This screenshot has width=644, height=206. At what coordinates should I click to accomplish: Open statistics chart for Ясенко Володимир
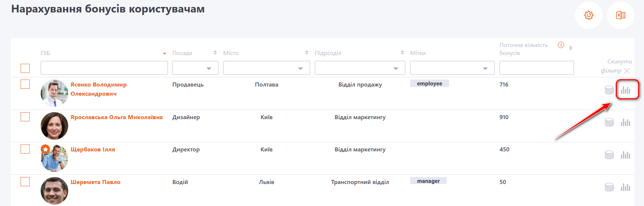(625, 90)
